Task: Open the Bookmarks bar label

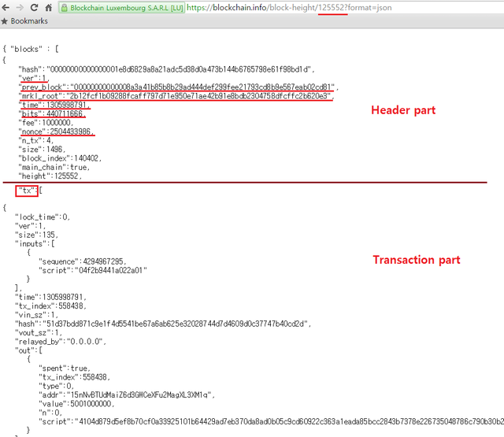Action: click(x=29, y=21)
